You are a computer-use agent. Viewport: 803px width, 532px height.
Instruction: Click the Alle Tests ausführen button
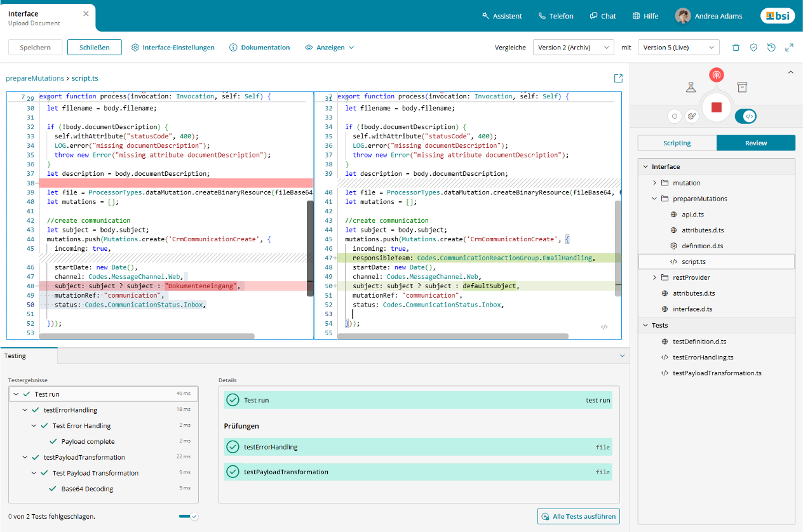point(578,516)
